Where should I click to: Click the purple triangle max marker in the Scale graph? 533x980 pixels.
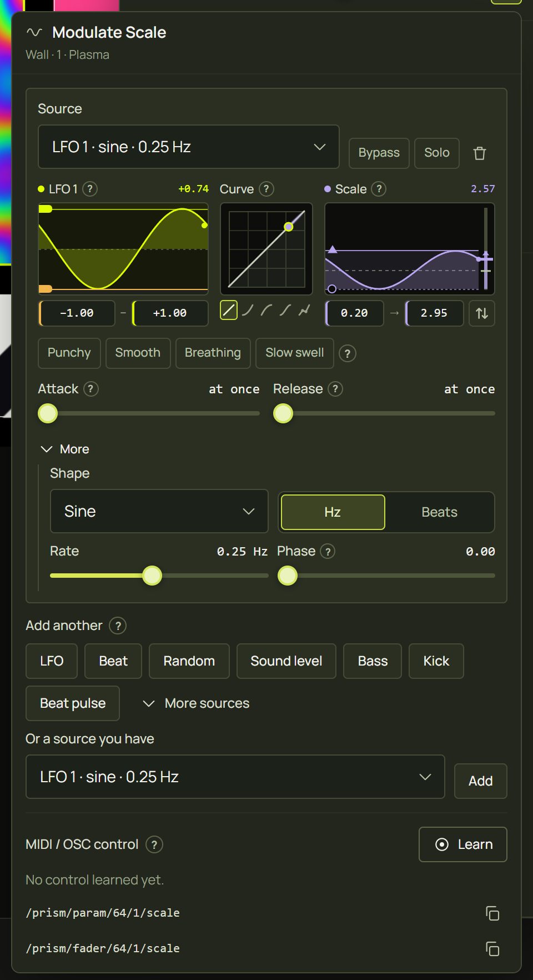(332, 249)
